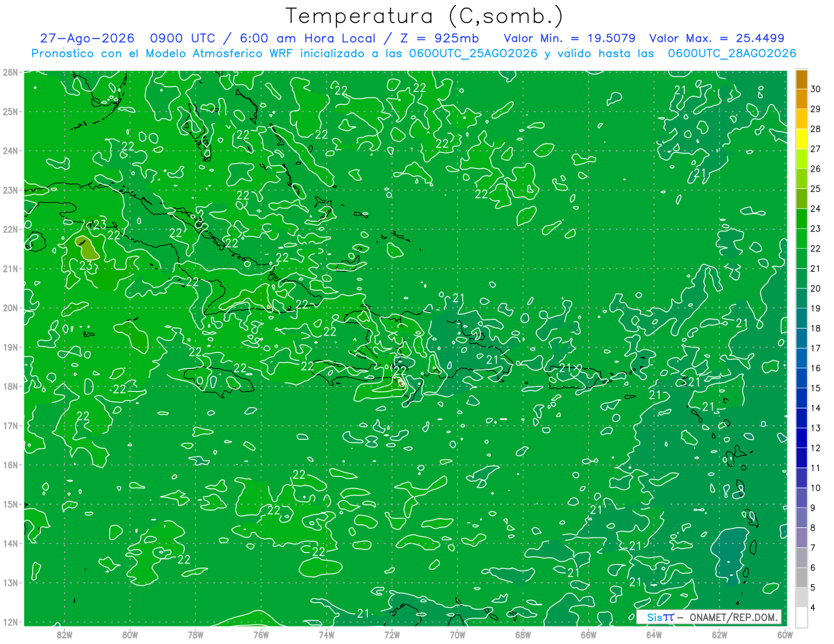The height and width of the screenshot is (644, 834).
Task: Click the 11 value on the color scale
Action: pos(816,468)
